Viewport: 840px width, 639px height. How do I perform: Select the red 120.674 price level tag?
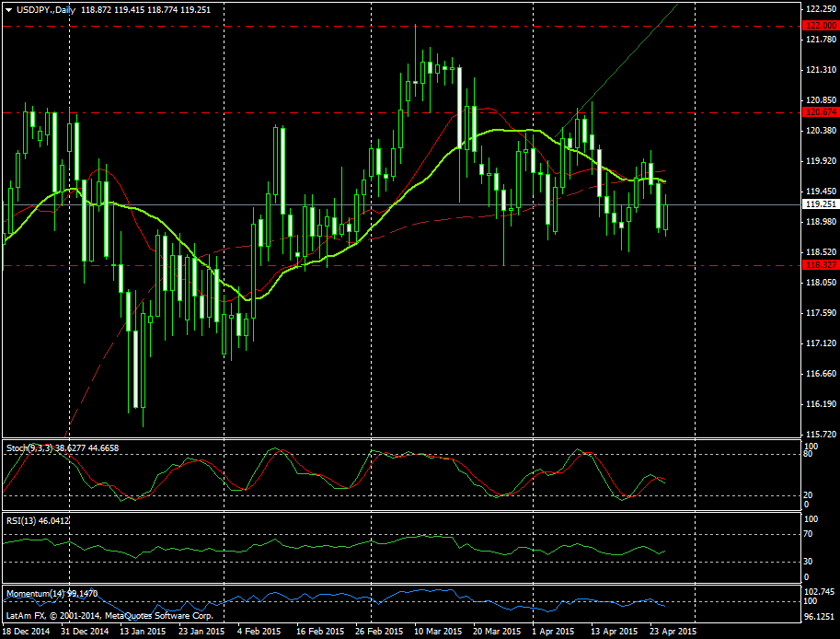[x=819, y=112]
